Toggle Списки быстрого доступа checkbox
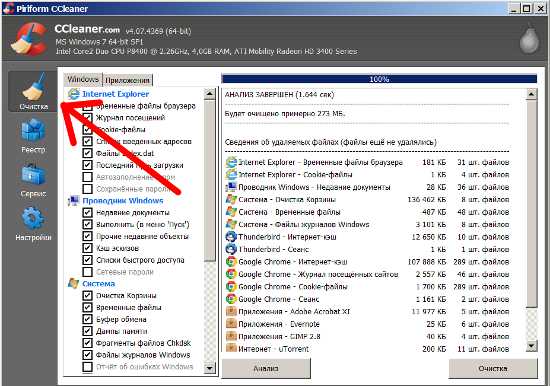 click(87, 260)
